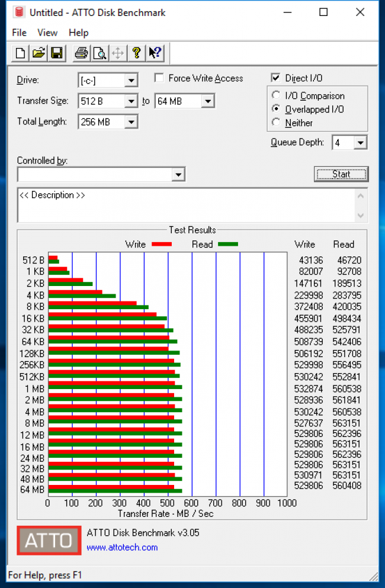Click the Test Results group heading
385x588 pixels.
[192, 230]
